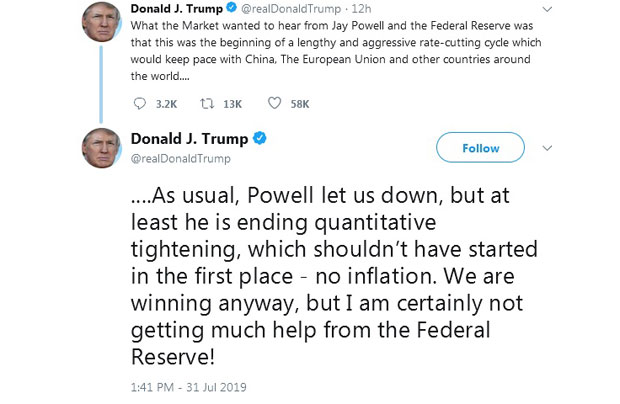Follow the @realDonaldTrump account

[480, 148]
